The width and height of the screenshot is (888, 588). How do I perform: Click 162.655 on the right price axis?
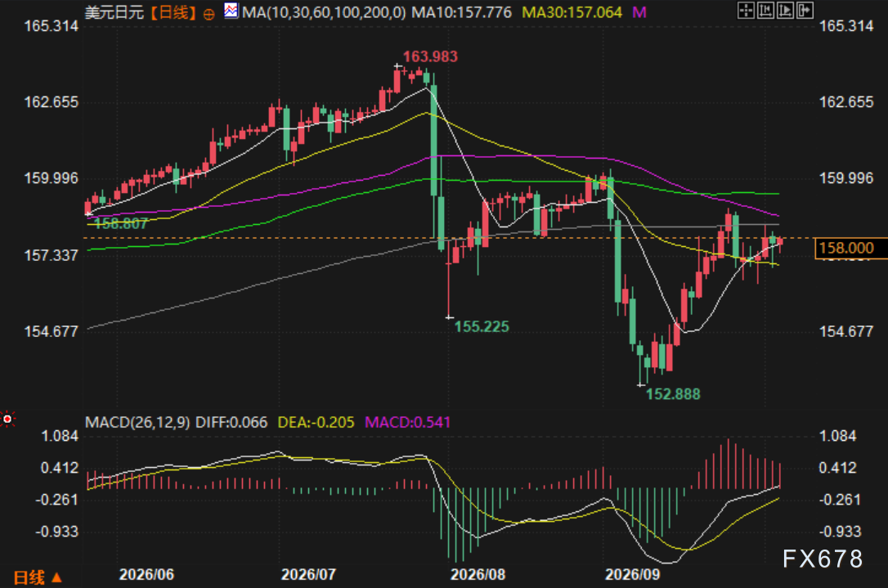[846, 102]
